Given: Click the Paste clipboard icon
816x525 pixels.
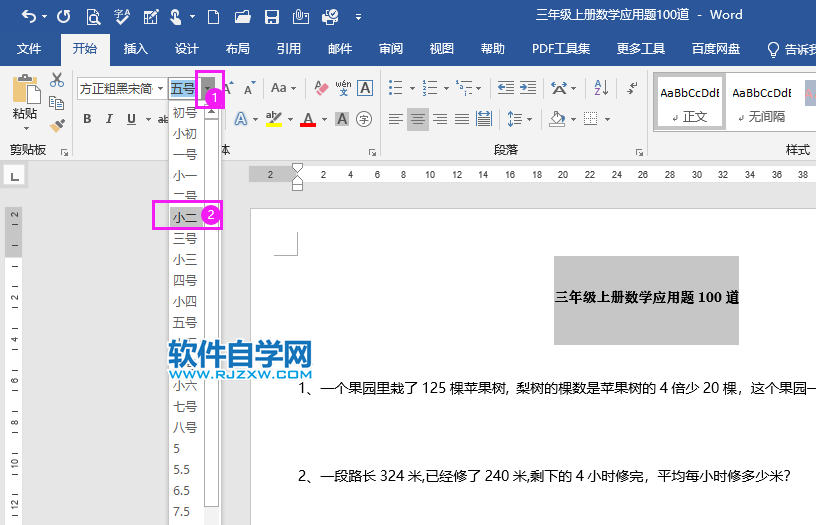Looking at the screenshot, I should (x=26, y=89).
